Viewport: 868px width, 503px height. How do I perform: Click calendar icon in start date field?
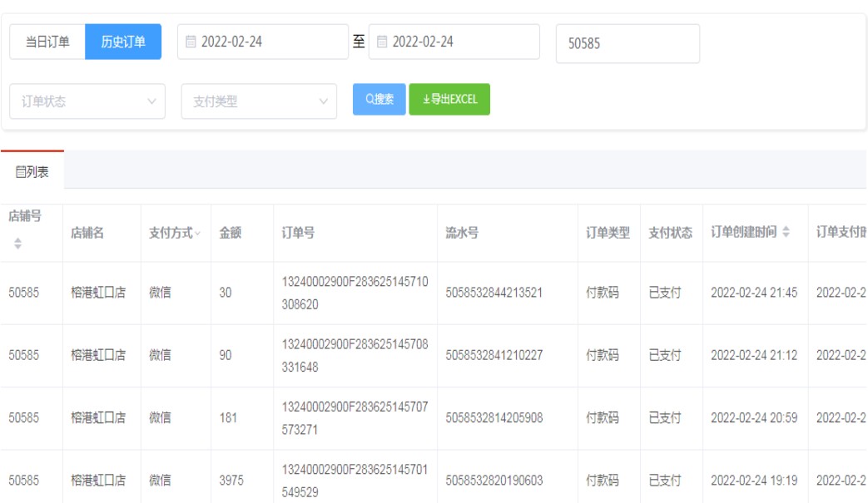pos(191,42)
